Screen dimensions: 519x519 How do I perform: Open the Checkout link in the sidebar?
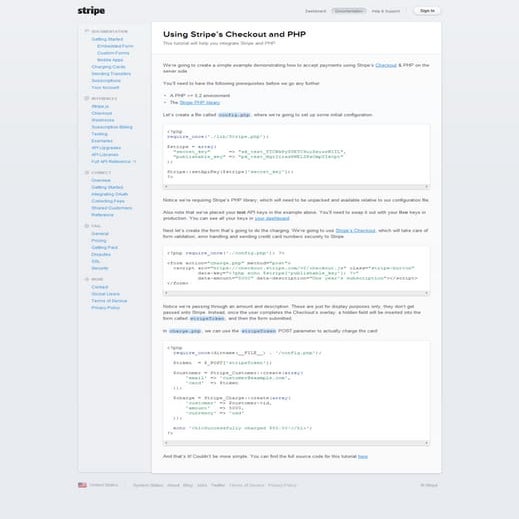[x=102, y=113]
